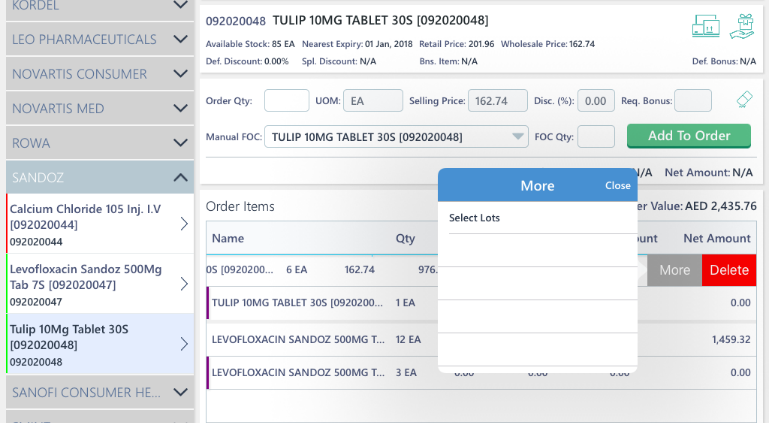Open the Manual FOC dropdown
The image size is (769, 423).
[518, 136]
